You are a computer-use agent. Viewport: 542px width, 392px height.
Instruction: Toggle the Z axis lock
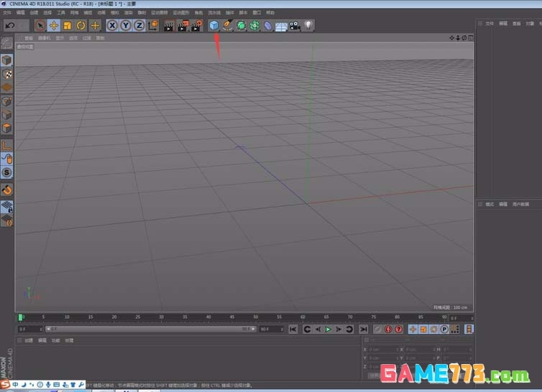[x=138, y=25]
